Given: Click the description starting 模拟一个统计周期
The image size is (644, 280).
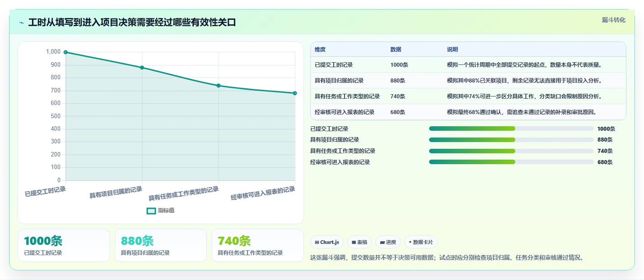Looking at the screenshot, I should 524,65.
